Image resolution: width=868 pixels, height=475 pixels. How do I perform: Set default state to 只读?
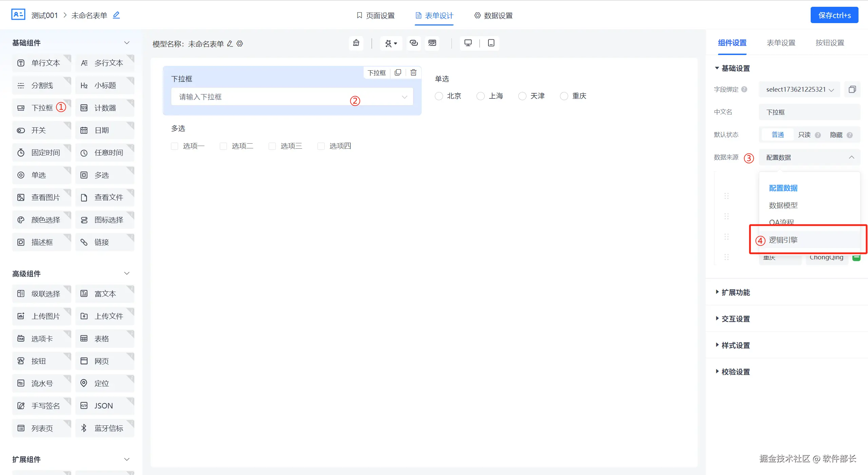[804, 135]
